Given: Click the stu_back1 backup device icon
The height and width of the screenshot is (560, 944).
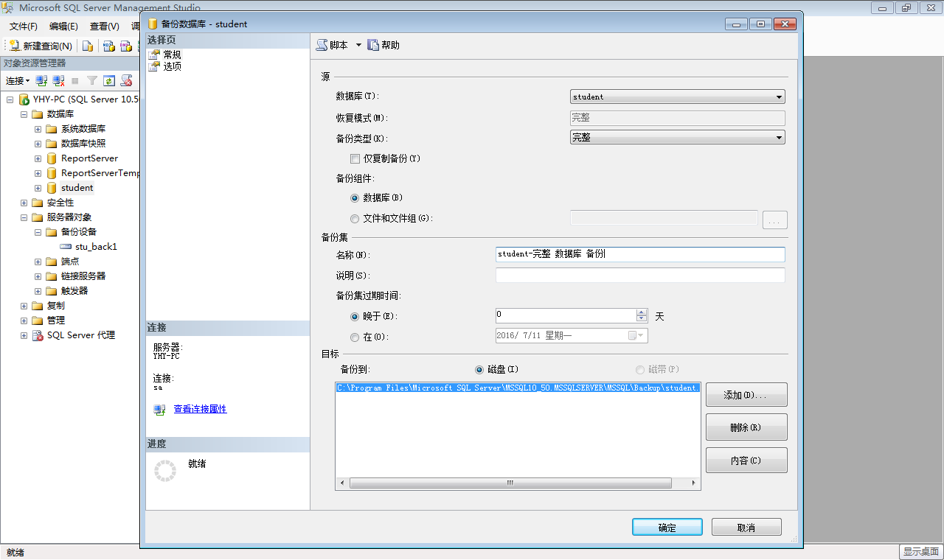Looking at the screenshot, I should pos(66,247).
